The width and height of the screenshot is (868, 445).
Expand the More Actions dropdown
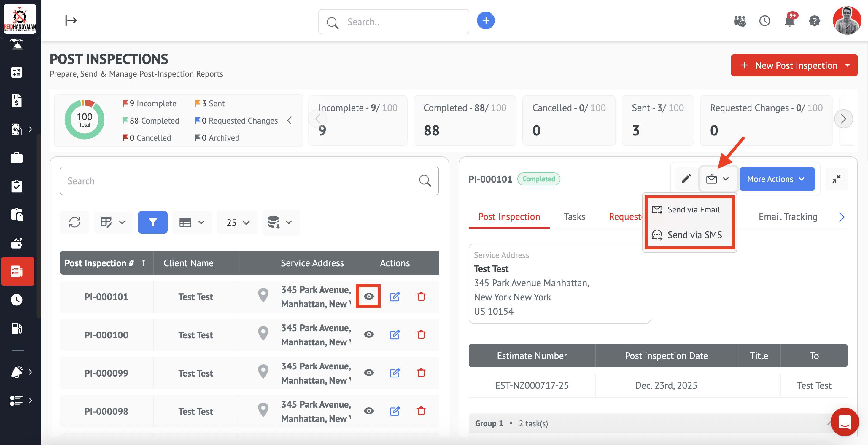point(777,179)
